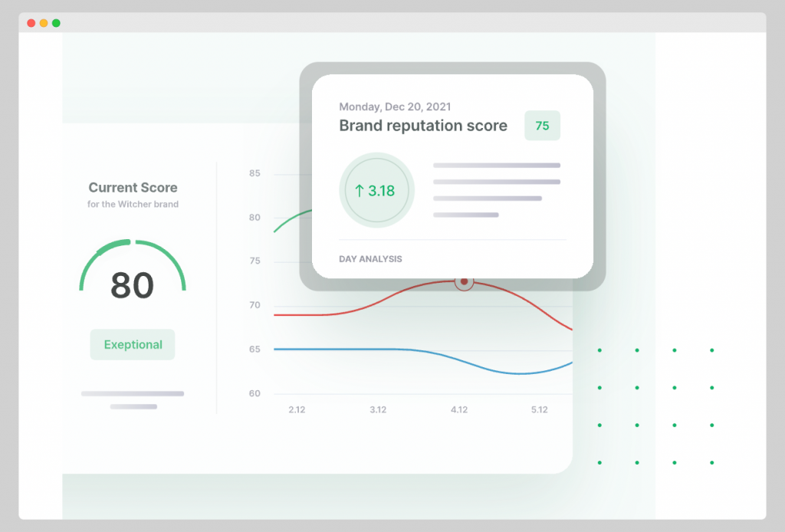Click the 85 value on y-axis
This screenshot has width=785, height=532.
point(255,173)
